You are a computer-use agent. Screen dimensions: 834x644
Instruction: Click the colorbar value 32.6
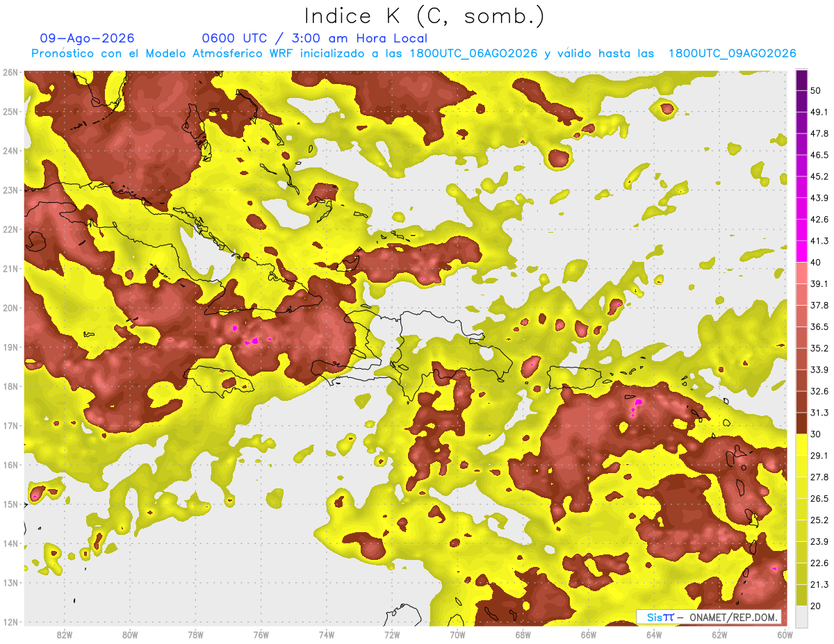(819, 391)
